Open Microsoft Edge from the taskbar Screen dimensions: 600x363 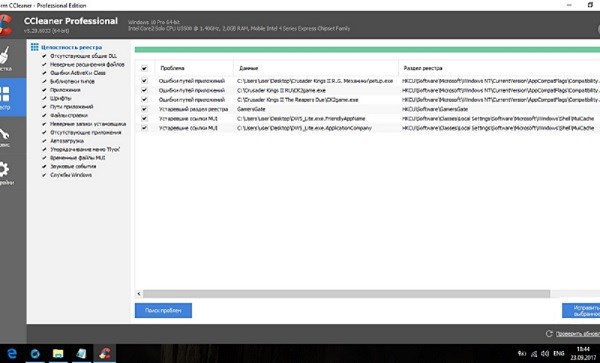(x=12, y=353)
